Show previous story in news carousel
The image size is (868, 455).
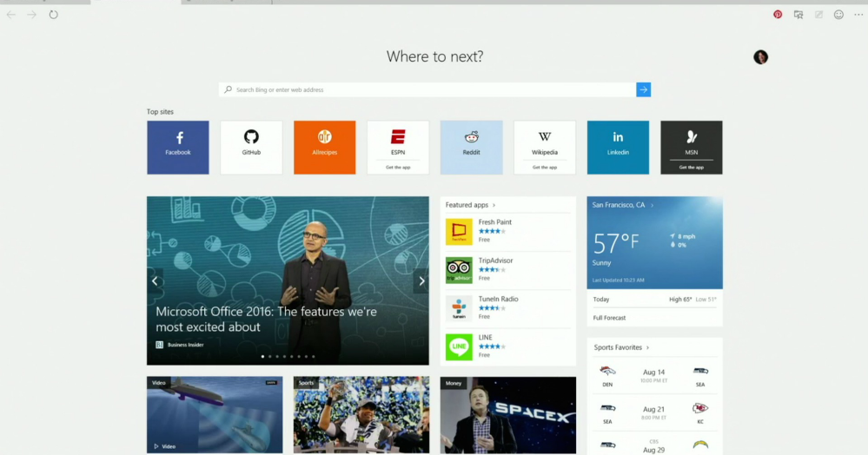[155, 280]
